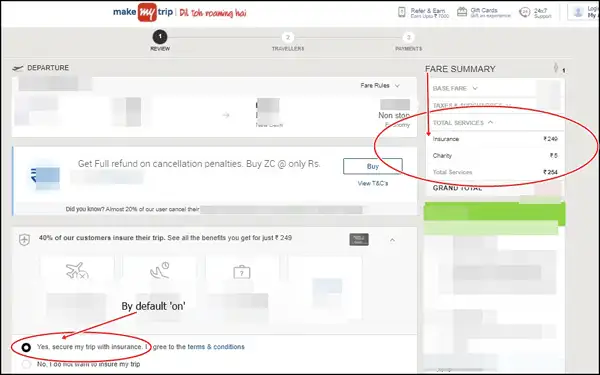Image resolution: width=600 pixels, height=375 pixels.
Task: Click the lost baggage benefit icon
Action: tap(242, 272)
